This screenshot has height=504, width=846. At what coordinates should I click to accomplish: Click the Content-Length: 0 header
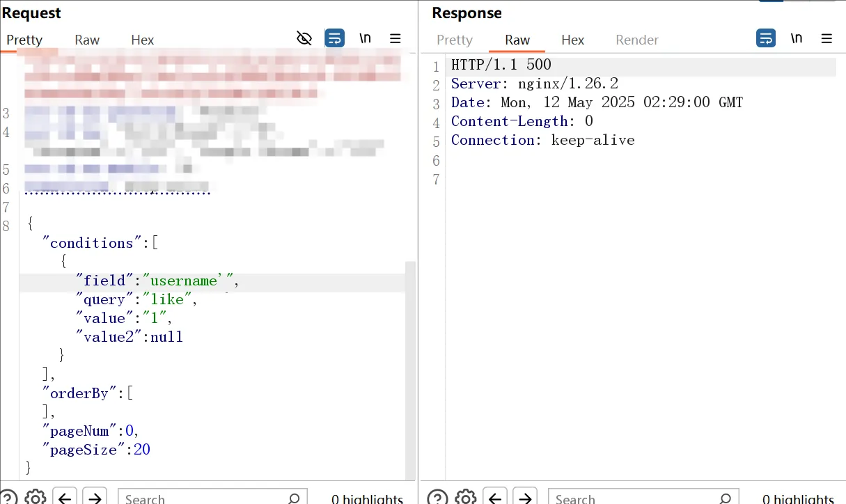click(x=522, y=121)
